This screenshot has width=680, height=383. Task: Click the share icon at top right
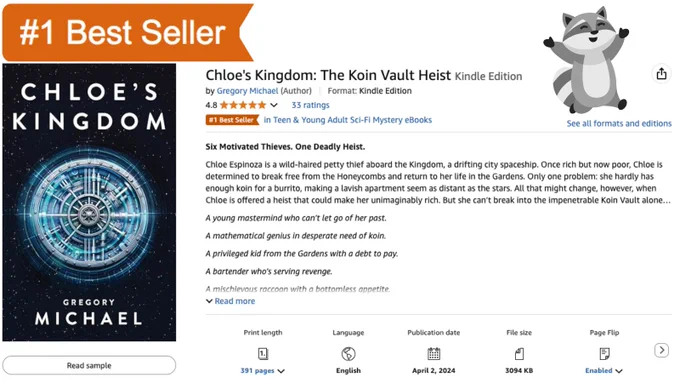pos(661,74)
